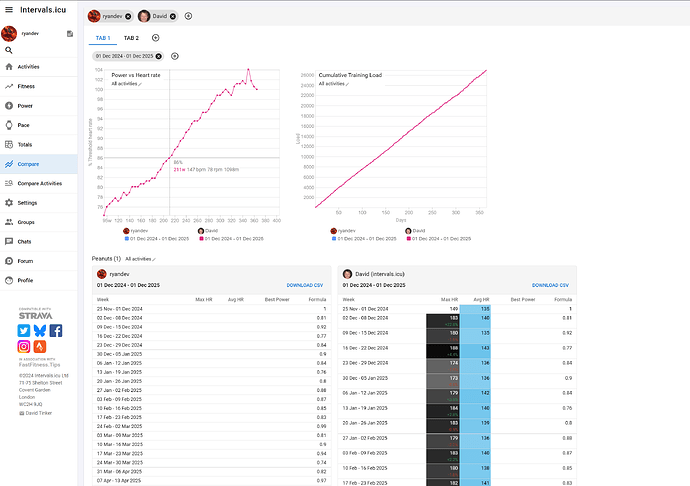Click the search magnifier icon
Image resolution: width=690 pixels, height=486 pixels.
(x=8, y=50)
